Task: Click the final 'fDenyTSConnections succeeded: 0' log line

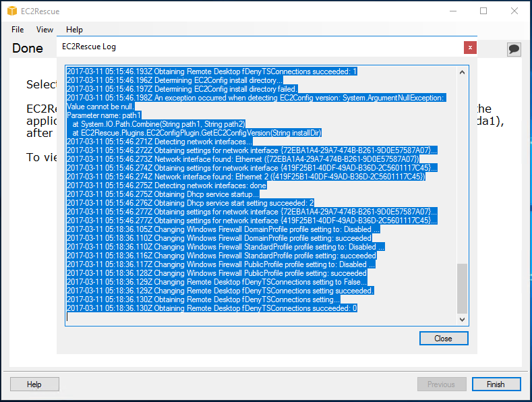Action: [x=212, y=308]
